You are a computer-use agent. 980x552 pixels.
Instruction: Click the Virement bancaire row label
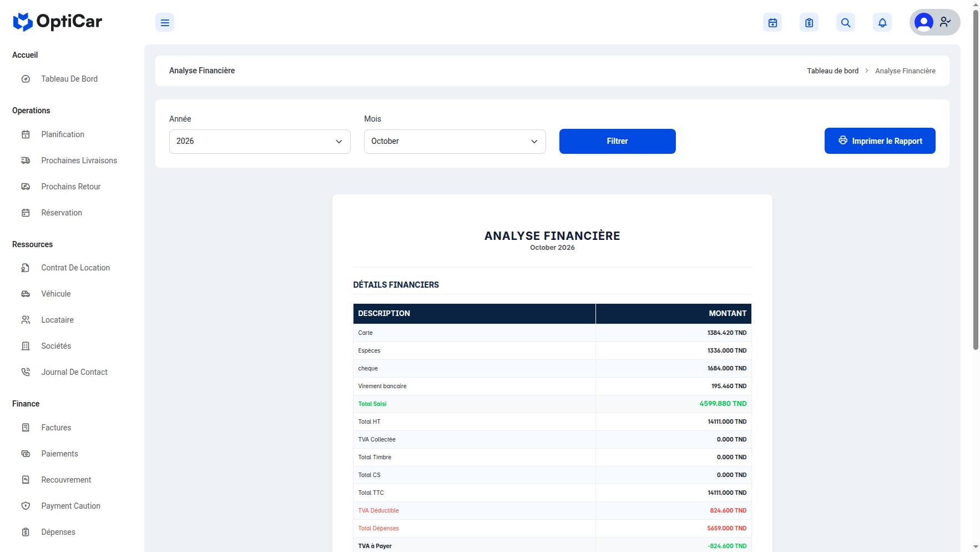coord(382,386)
